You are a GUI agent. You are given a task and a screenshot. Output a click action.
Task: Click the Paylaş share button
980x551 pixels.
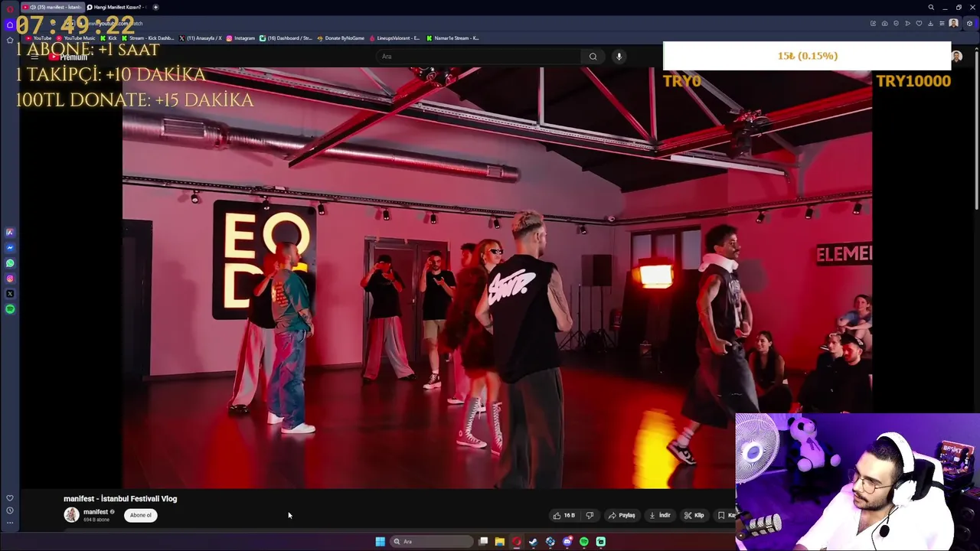click(622, 515)
